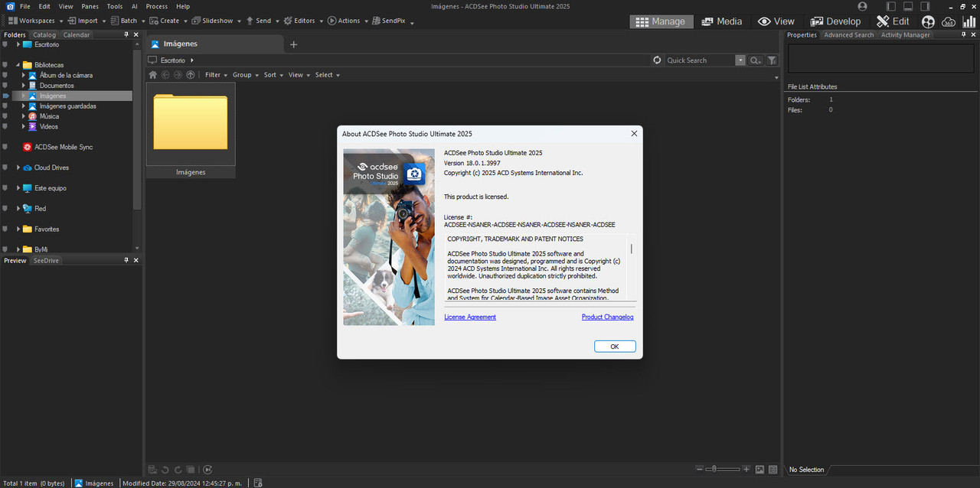Toggle the bottom pane layout icon in title bar
The width and height of the screenshot is (980, 488).
click(x=907, y=6)
